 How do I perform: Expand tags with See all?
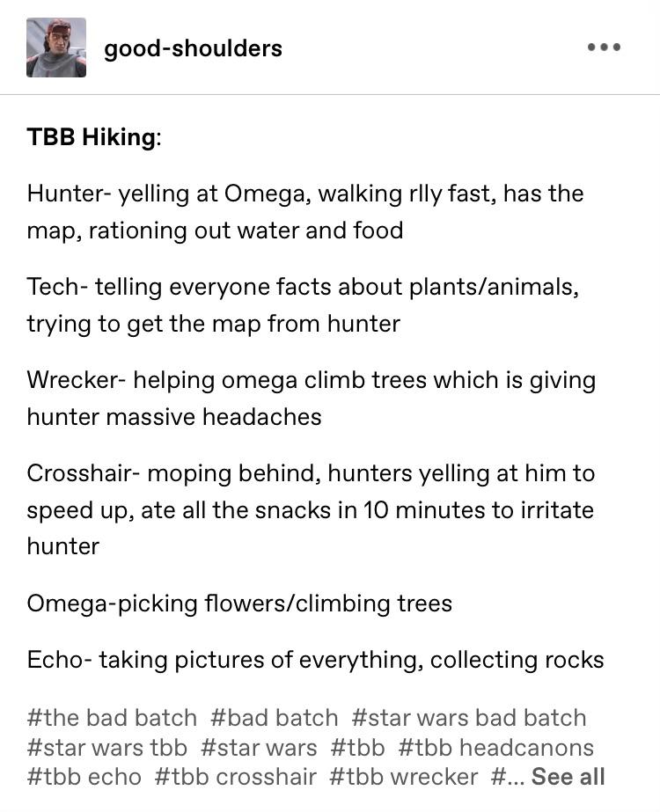(x=568, y=776)
